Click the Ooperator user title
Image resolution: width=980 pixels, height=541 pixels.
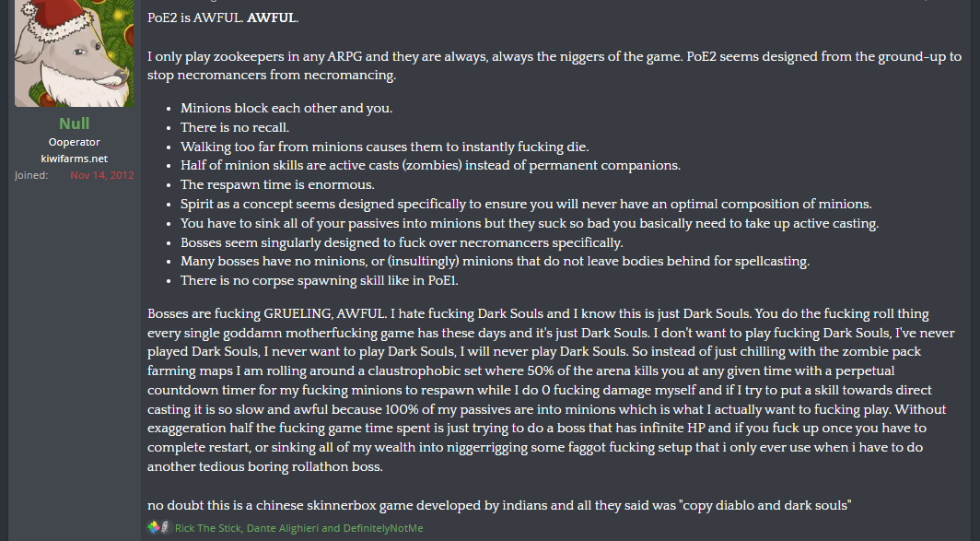coord(74,142)
